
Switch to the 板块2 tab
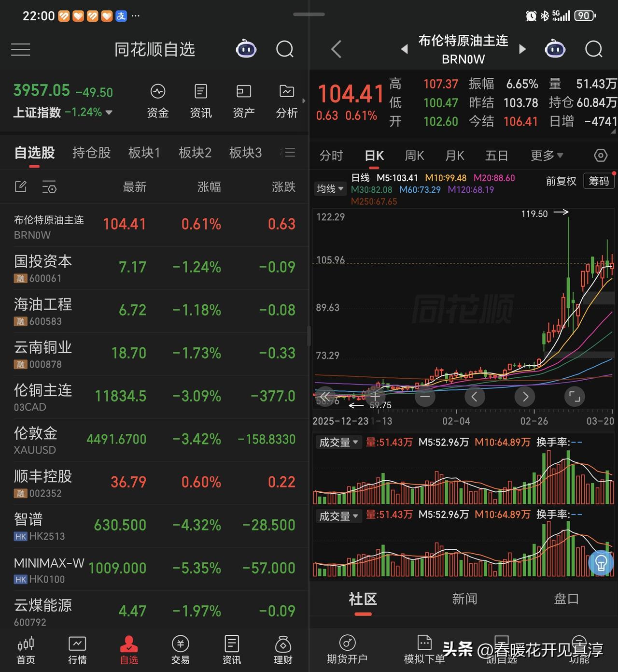coord(195,153)
